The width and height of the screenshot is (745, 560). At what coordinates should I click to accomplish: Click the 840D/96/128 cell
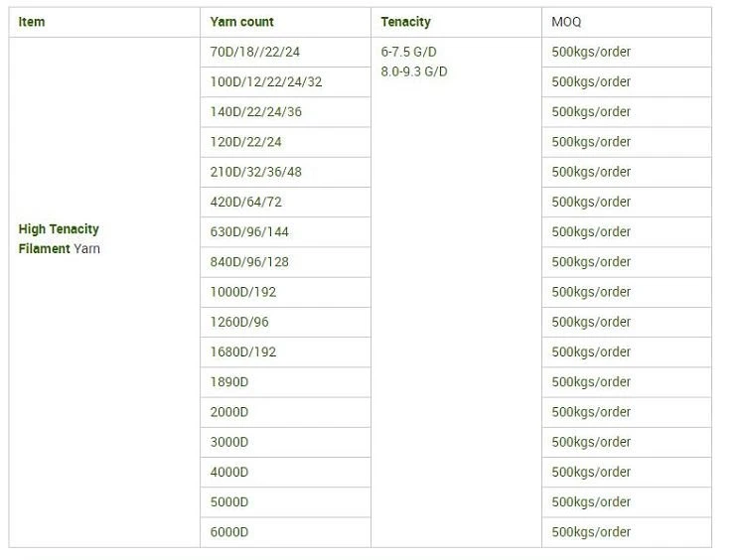click(x=285, y=262)
